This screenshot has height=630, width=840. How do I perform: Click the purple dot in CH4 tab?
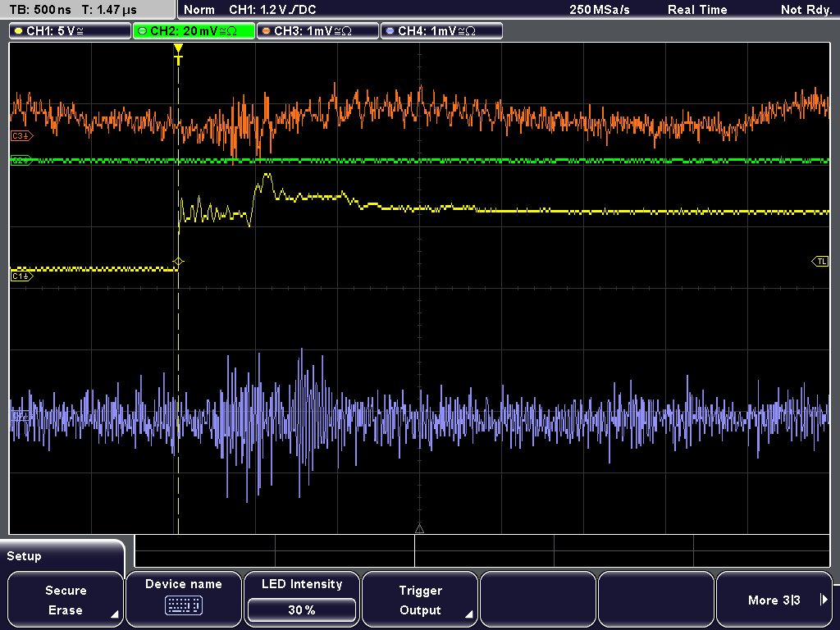tap(390, 31)
